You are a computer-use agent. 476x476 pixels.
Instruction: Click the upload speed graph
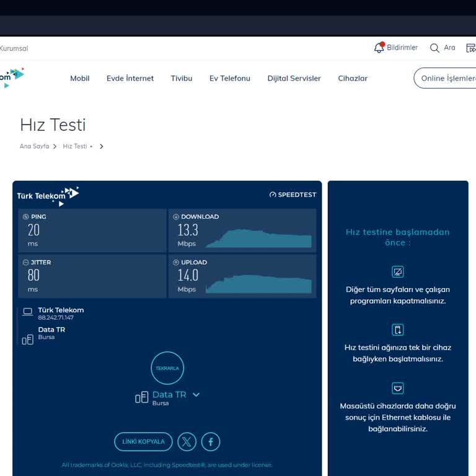(x=258, y=284)
